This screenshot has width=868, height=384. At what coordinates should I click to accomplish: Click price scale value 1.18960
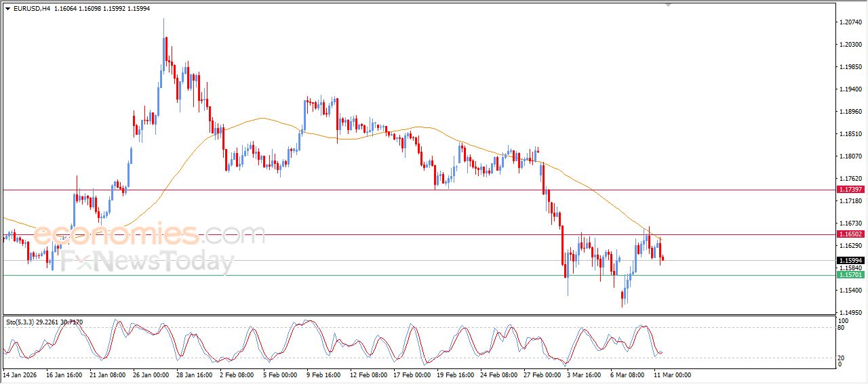pos(850,112)
